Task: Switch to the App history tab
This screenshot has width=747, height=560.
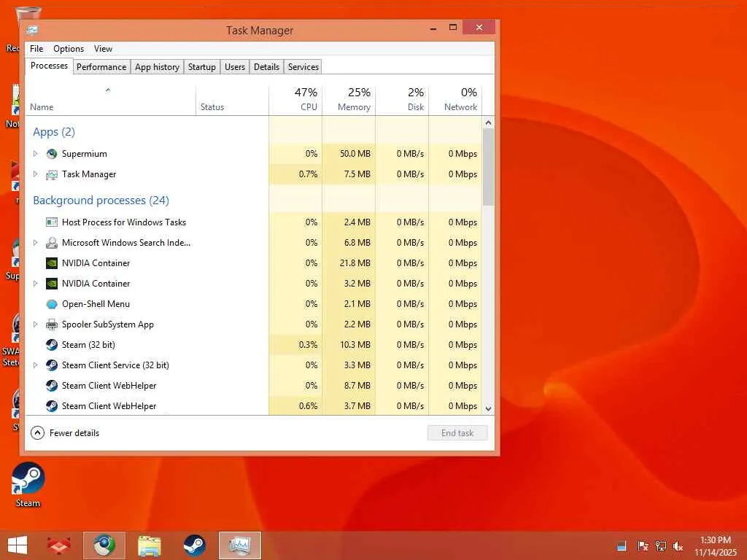Action: 158,67
